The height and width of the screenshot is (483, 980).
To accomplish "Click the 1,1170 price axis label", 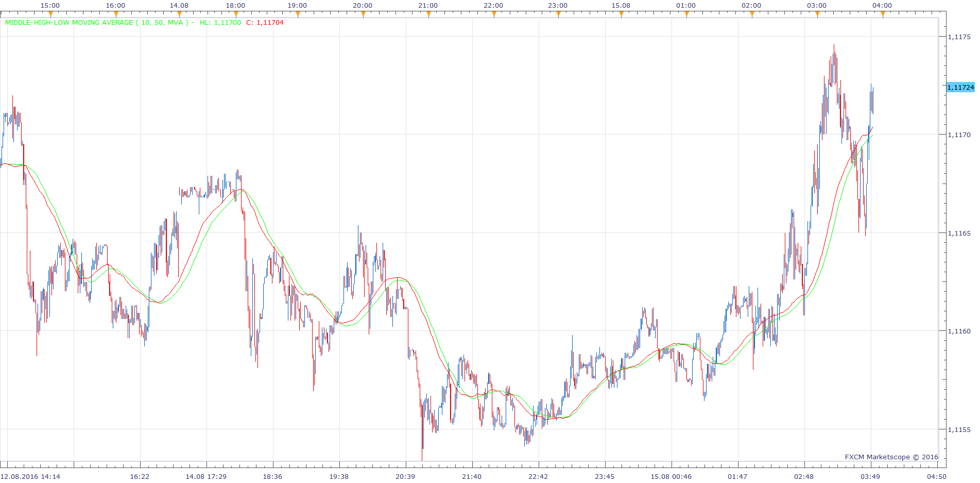I will click(x=959, y=135).
